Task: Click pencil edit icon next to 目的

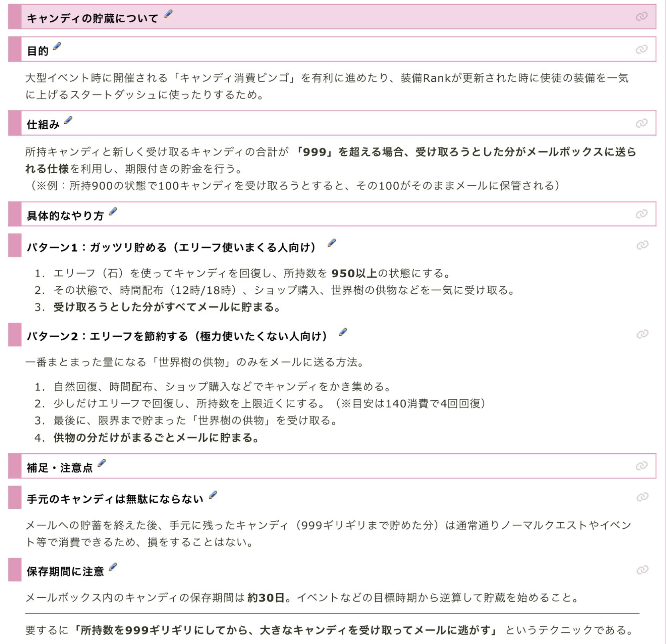Action: point(57,47)
